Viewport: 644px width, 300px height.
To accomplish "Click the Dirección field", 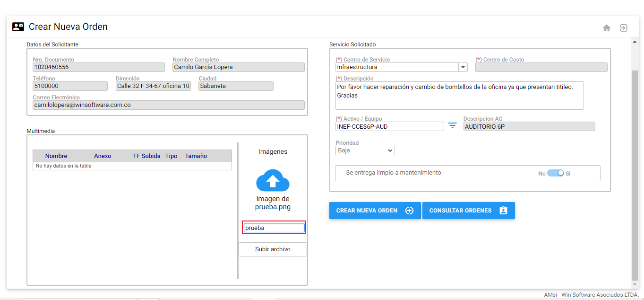I will tap(153, 86).
